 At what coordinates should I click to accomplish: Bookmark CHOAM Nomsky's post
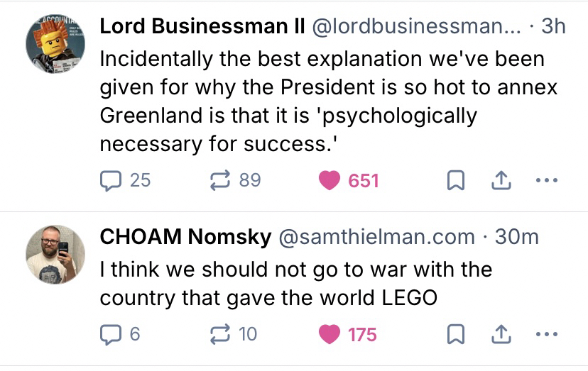click(x=454, y=334)
